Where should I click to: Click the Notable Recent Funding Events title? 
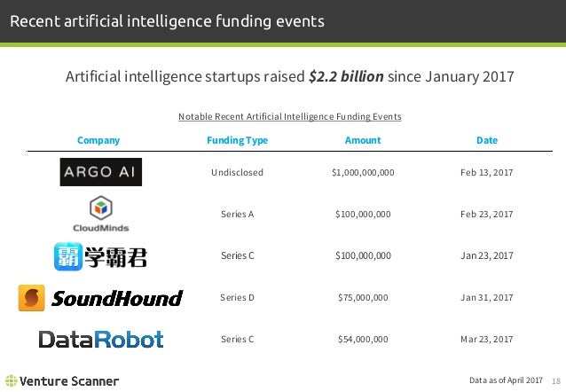(290, 116)
